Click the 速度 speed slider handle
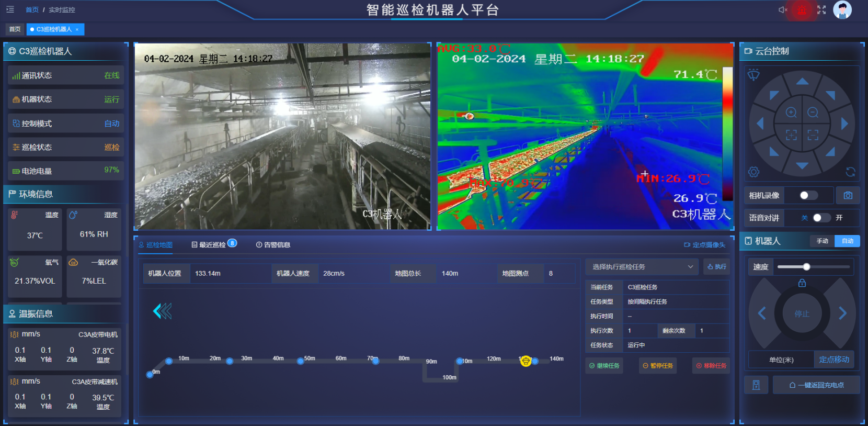The width and height of the screenshot is (868, 426). pos(806,267)
